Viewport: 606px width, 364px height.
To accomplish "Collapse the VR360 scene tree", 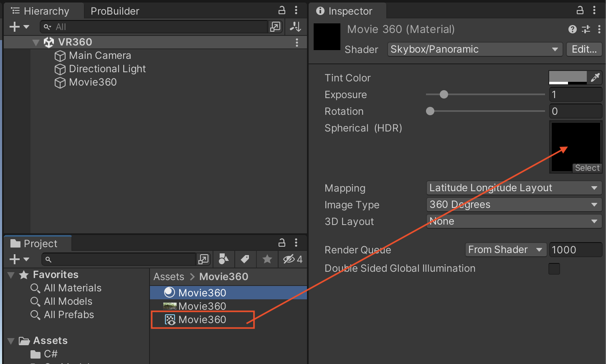I will click(36, 42).
